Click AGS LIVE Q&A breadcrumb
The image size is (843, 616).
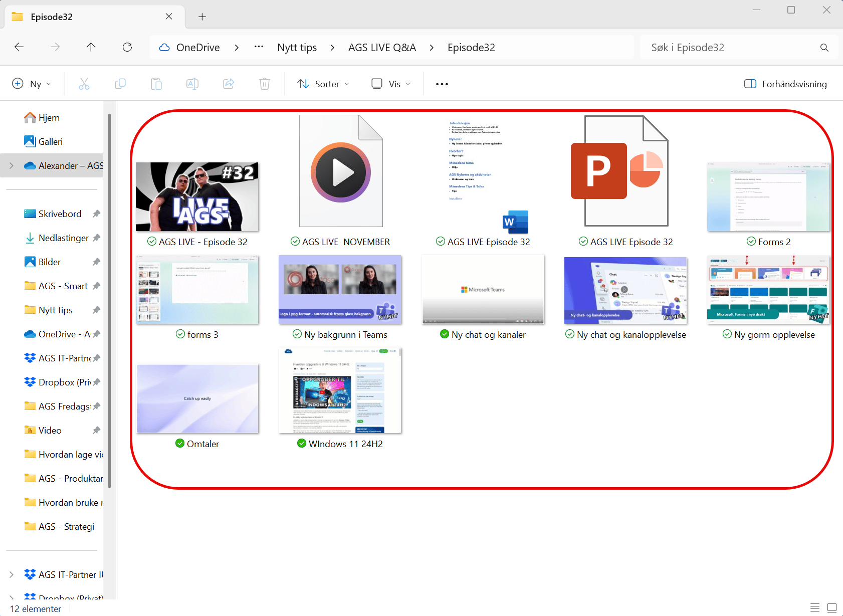pyautogui.click(x=382, y=48)
